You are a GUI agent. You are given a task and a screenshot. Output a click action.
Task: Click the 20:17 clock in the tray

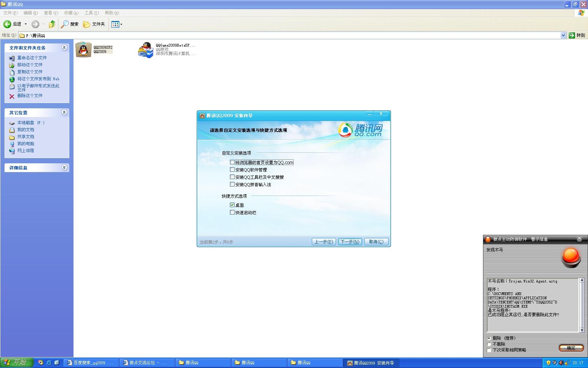[578, 363]
